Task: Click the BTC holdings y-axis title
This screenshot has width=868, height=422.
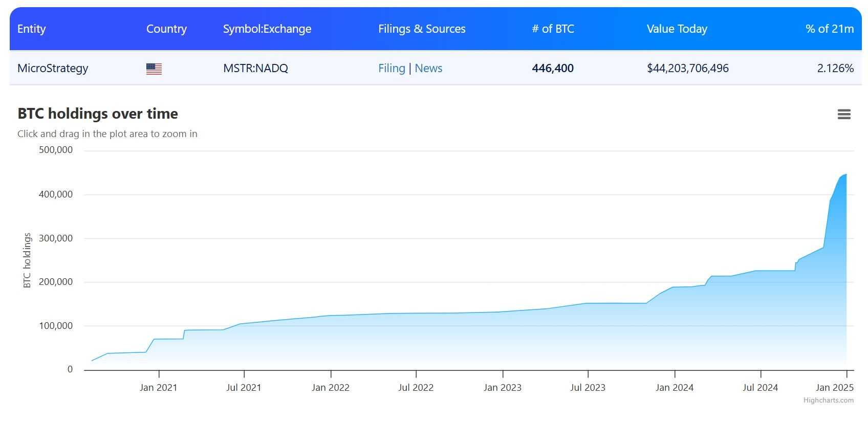Action: (27, 260)
